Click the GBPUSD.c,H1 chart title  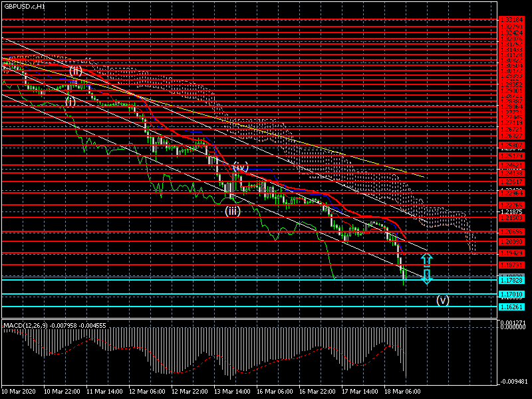tap(25, 6)
